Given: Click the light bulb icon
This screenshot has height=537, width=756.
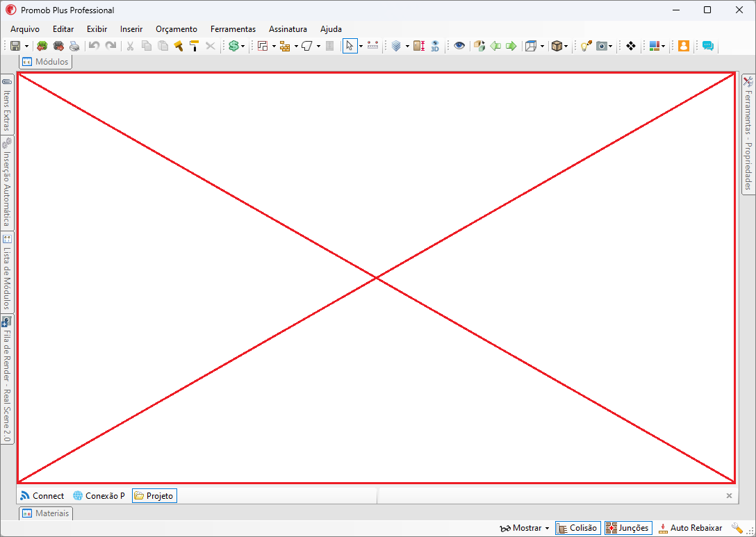Looking at the screenshot, I should point(586,46).
